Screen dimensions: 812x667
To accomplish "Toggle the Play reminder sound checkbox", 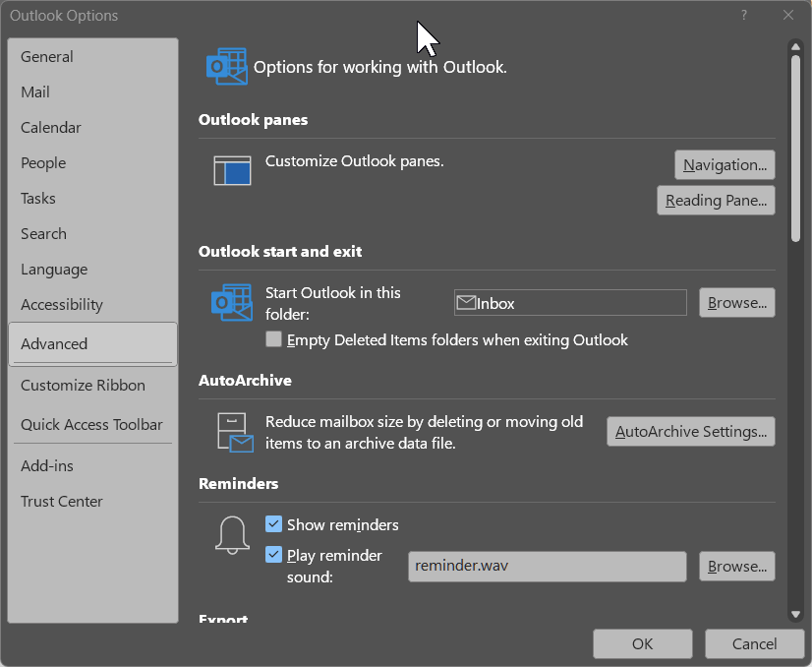I will [273, 555].
